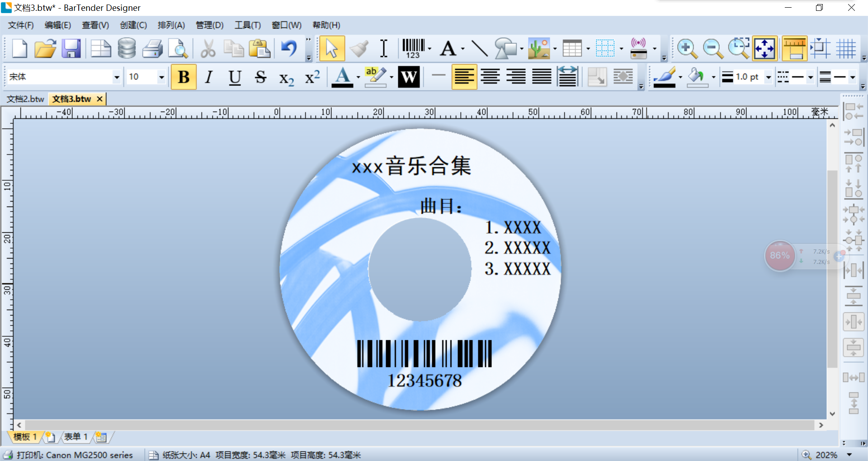The height and width of the screenshot is (461, 868).
Task: Open the 创建(C) menu
Action: (x=133, y=25)
